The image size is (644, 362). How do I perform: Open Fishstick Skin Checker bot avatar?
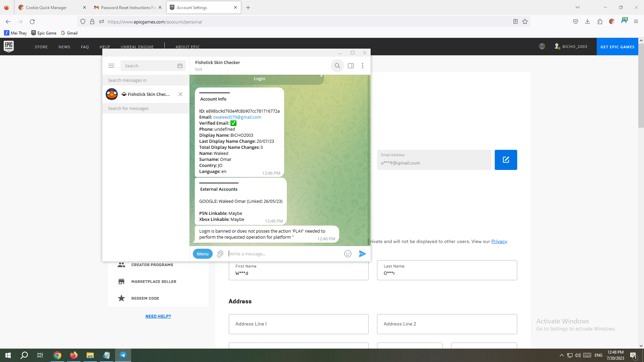112,94
